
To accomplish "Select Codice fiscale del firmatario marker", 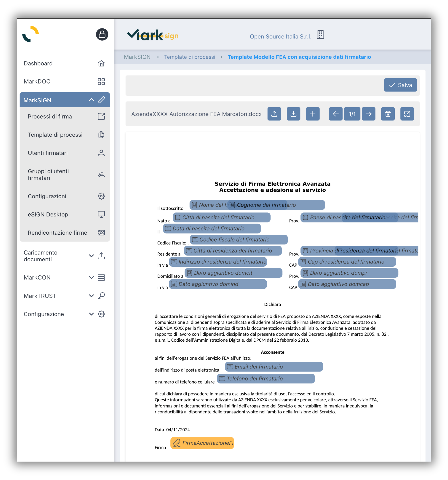I will tap(239, 240).
